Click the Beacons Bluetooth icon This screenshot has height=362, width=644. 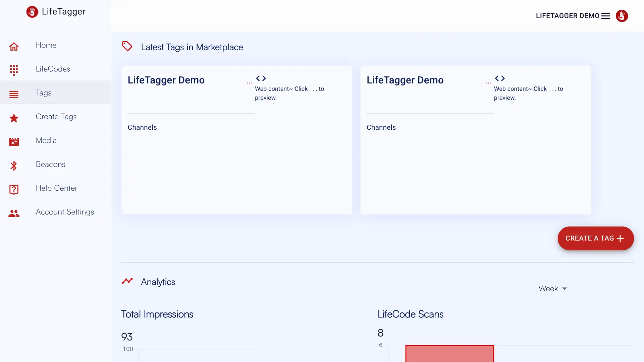point(13,166)
